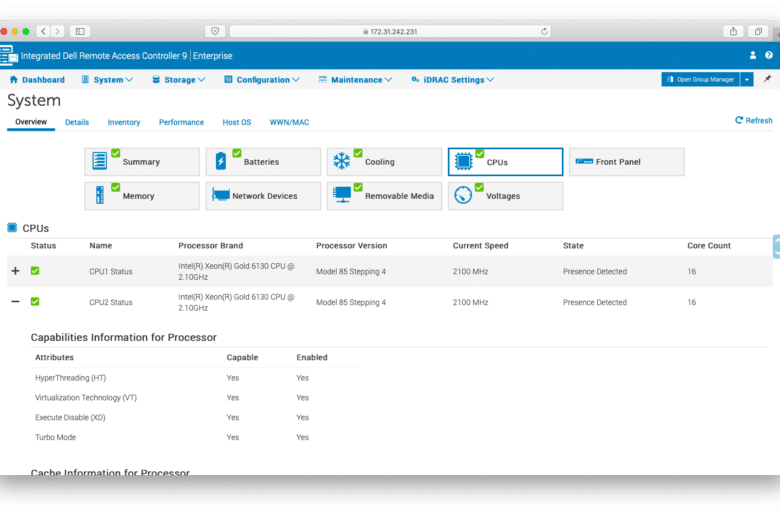Image resolution: width=780 pixels, height=516 pixels.
Task: Click the 'CPU1 Status' name cell
Action: [x=111, y=272]
